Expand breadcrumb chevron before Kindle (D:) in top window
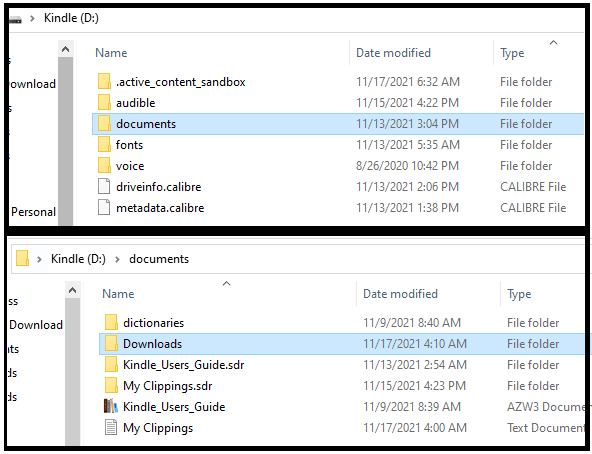The image size is (592, 454). [32, 18]
